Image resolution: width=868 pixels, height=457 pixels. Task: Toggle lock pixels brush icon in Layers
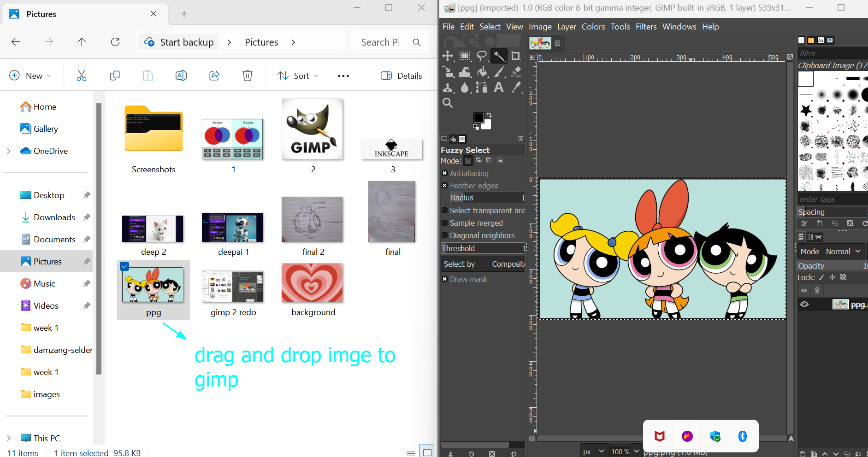(821, 277)
